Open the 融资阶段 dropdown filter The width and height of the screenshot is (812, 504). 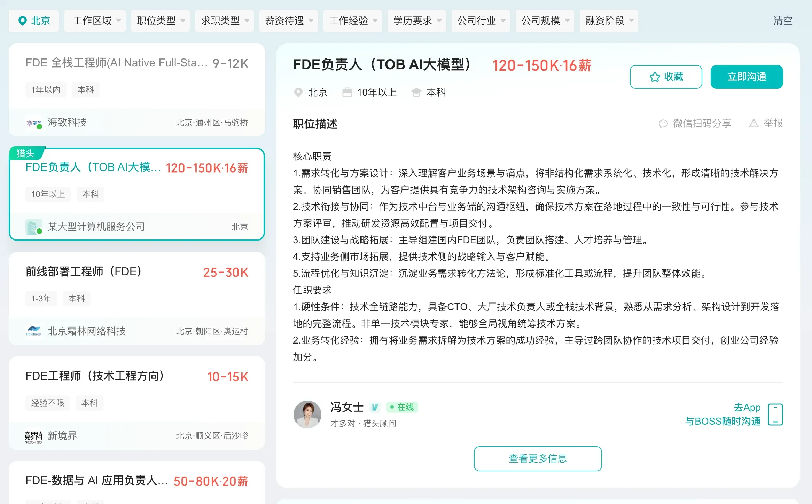coord(609,21)
